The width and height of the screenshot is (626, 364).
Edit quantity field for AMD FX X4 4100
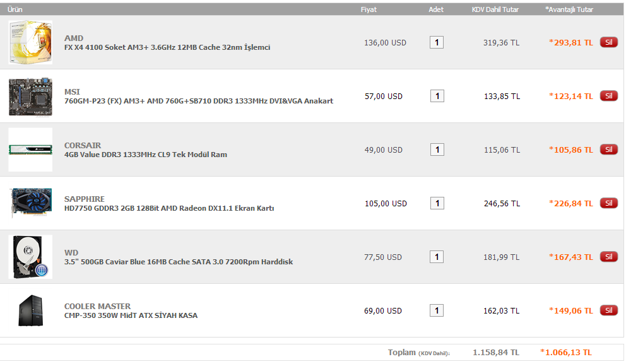[x=436, y=43]
